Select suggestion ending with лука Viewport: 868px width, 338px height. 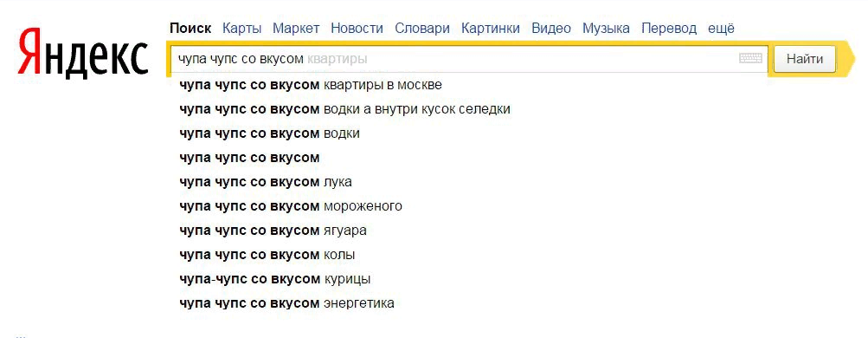266,182
